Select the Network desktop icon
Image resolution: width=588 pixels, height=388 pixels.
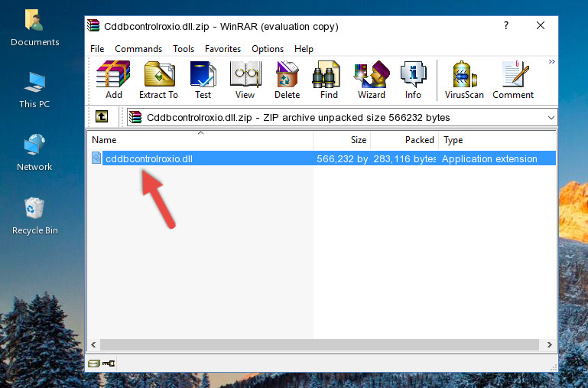coord(34,152)
